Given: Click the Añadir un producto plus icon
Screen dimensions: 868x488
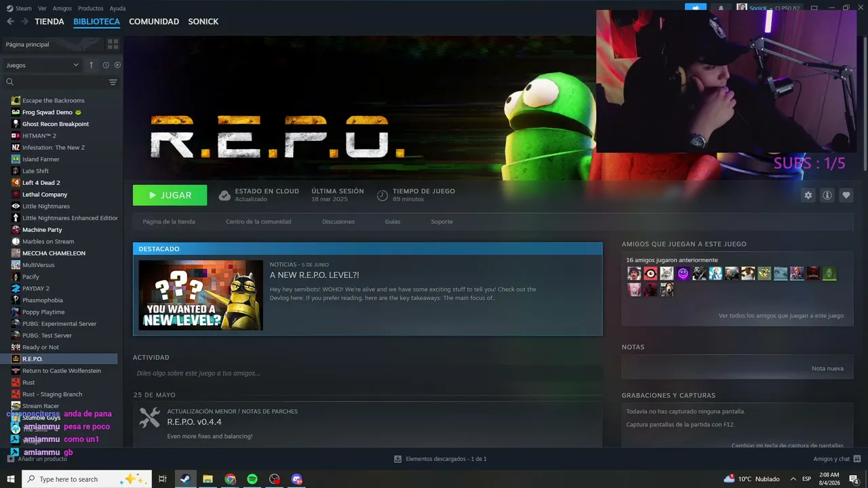Looking at the screenshot, I should pos(10,459).
